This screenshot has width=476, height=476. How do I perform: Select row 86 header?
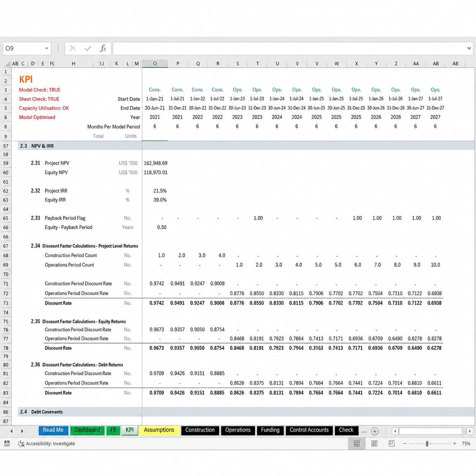coord(6,412)
